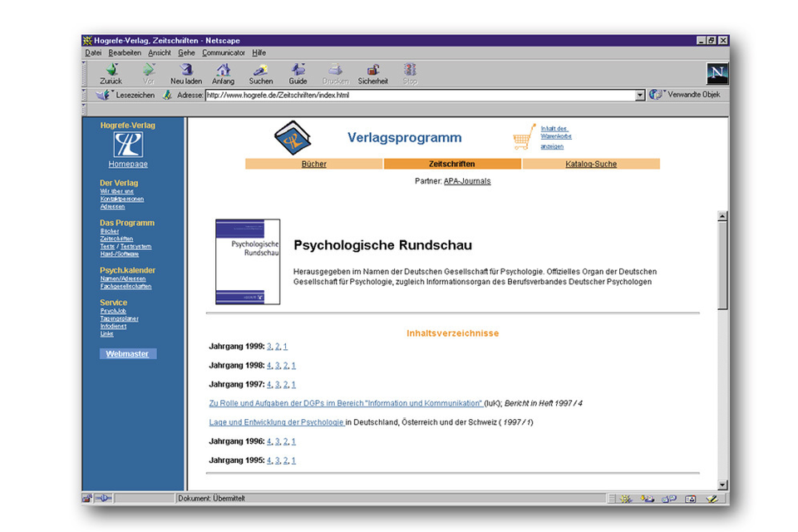
Task: Reload page with Neu laden icon
Action: coord(186,71)
